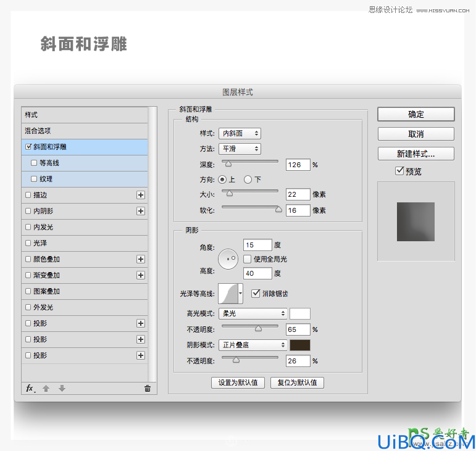Viewport: 476px width, 451px height.
Task: Select the 样式 row in the left list
Action: (x=85, y=115)
